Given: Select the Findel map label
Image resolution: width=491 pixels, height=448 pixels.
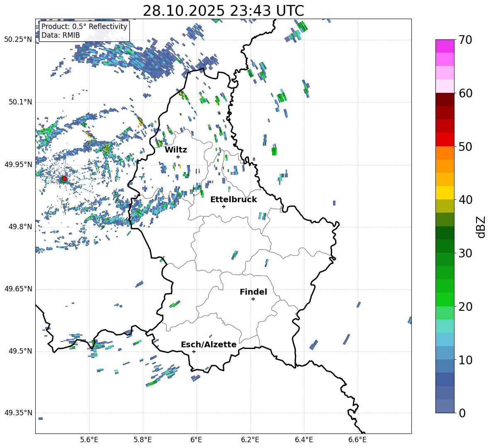Looking at the screenshot, I should 253,292.
